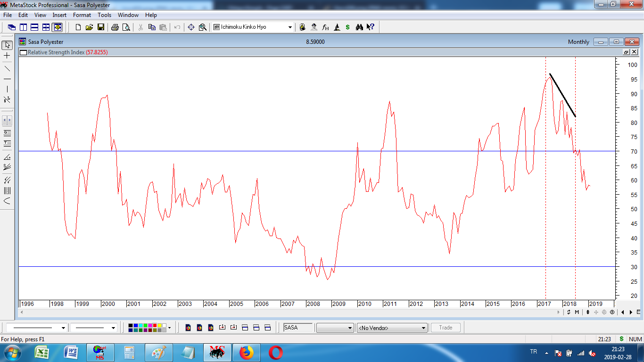Open the empty dropdown next to SASA
This screenshot has width=644, height=362.
[x=335, y=328]
